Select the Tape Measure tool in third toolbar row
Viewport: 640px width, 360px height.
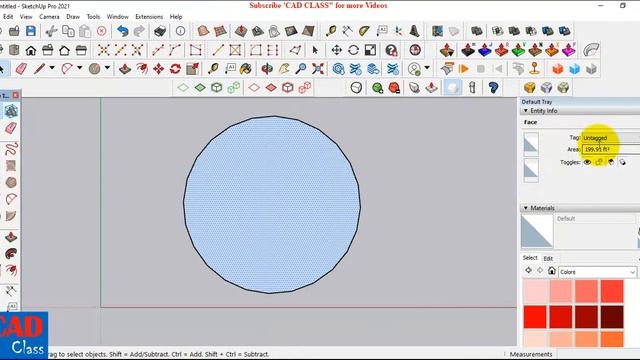click(213, 69)
